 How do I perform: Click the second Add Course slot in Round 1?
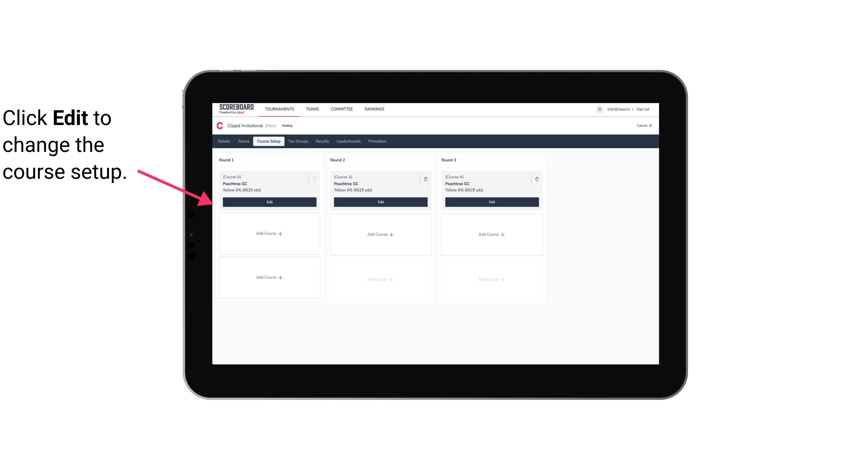(269, 277)
